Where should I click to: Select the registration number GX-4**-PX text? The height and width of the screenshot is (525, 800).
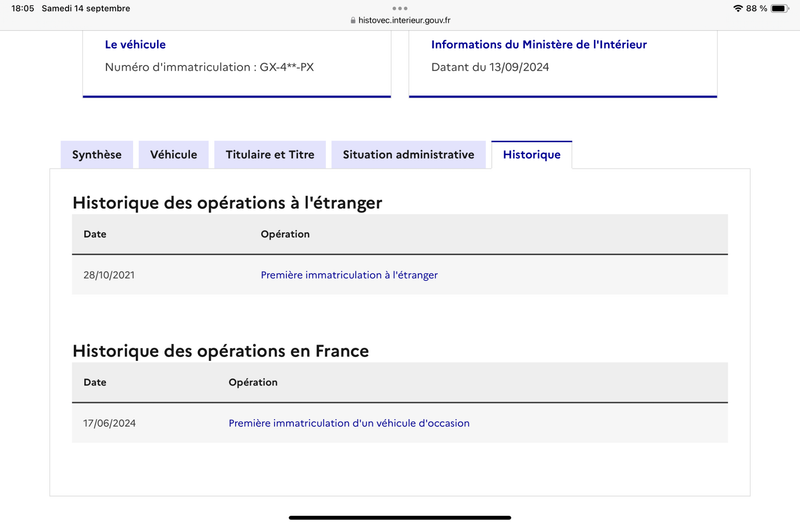coord(287,67)
